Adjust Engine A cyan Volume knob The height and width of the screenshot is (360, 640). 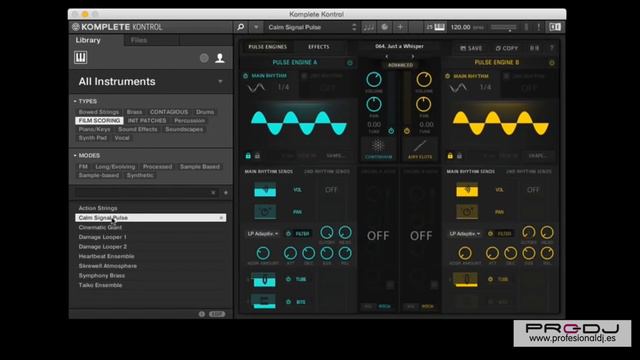coord(374,80)
